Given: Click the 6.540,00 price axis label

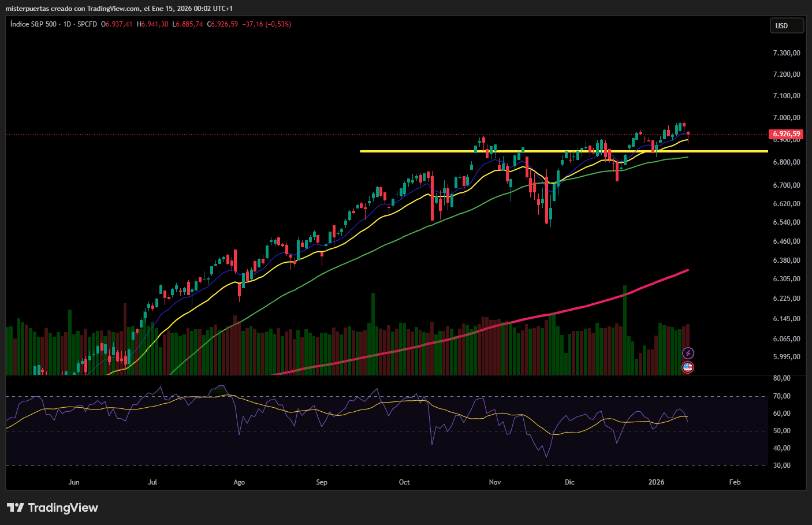Looking at the screenshot, I should [787, 222].
